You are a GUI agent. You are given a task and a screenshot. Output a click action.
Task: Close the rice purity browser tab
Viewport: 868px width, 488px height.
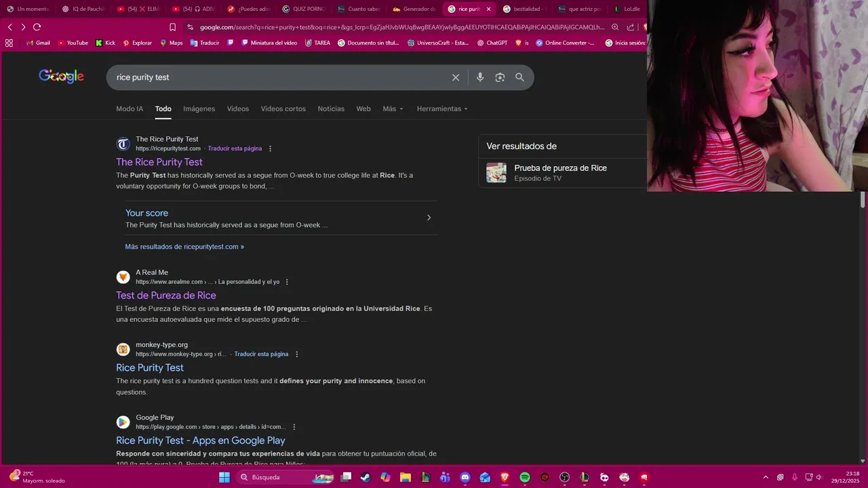click(488, 9)
